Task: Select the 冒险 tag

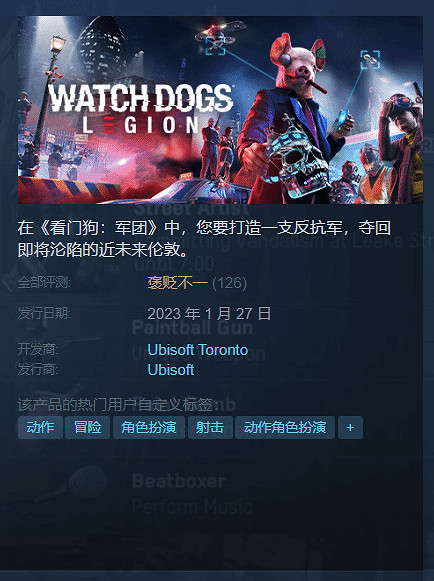Action: point(87,427)
